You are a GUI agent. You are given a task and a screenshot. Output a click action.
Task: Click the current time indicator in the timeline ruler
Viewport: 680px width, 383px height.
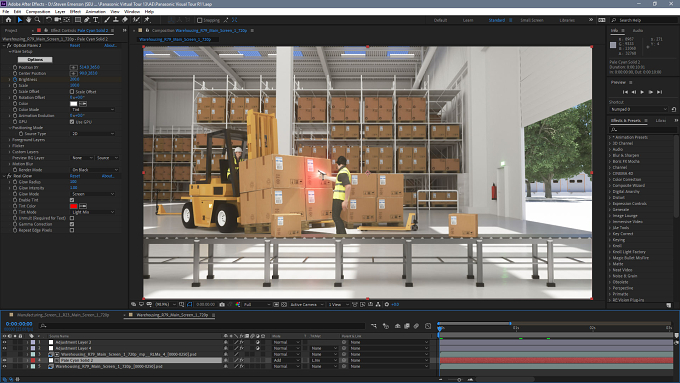click(x=440, y=328)
